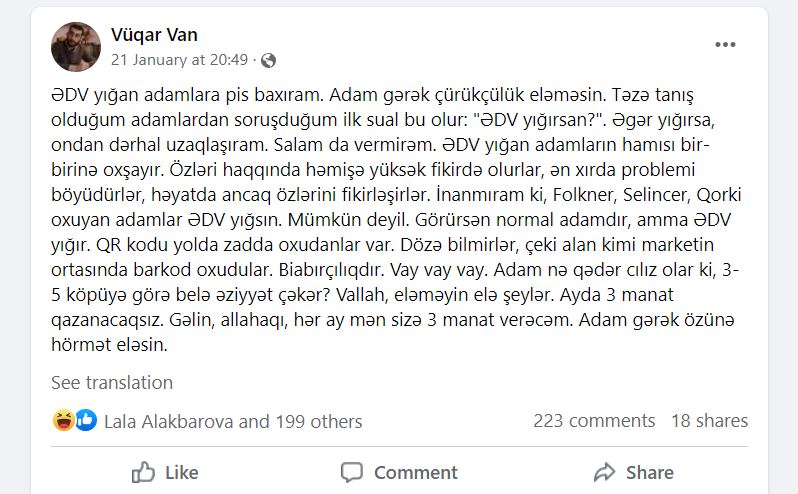Image resolution: width=798 pixels, height=494 pixels.
Task: Open the post options three-dot menu
Action: click(x=725, y=45)
